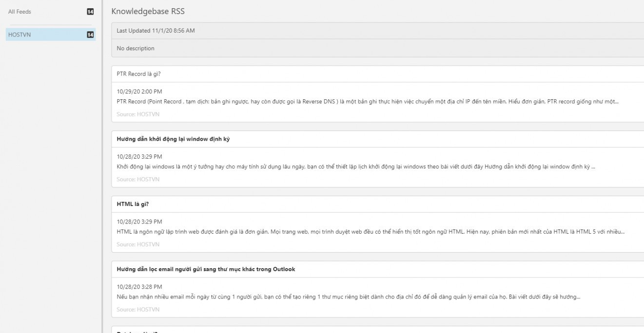Click Source: HOSTVN under the Outlook article
This screenshot has height=333, width=644.
click(x=138, y=310)
